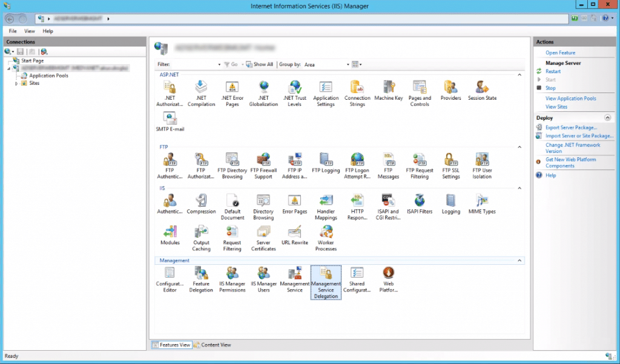Screen dimensions: 620x364
Task: Click View Application Pools link
Action: [570, 99]
